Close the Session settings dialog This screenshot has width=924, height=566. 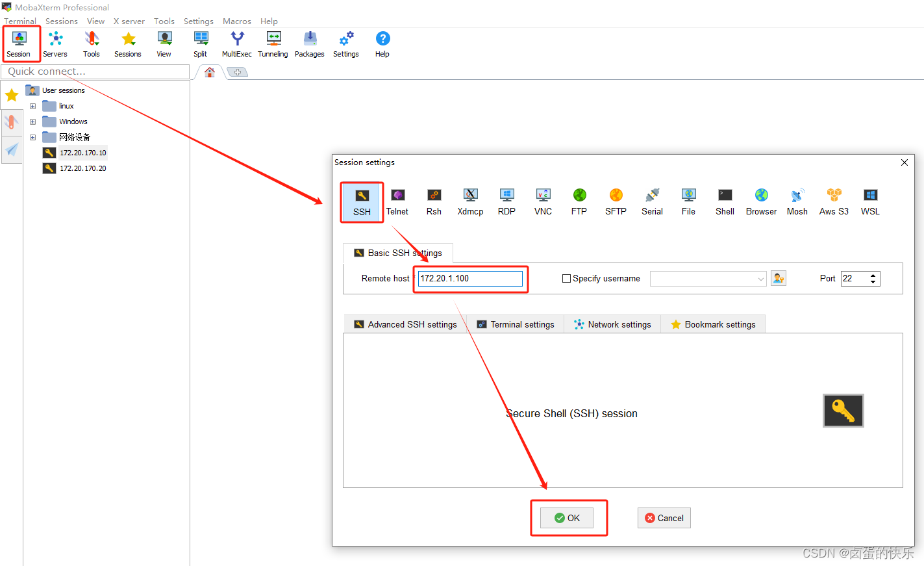click(905, 162)
